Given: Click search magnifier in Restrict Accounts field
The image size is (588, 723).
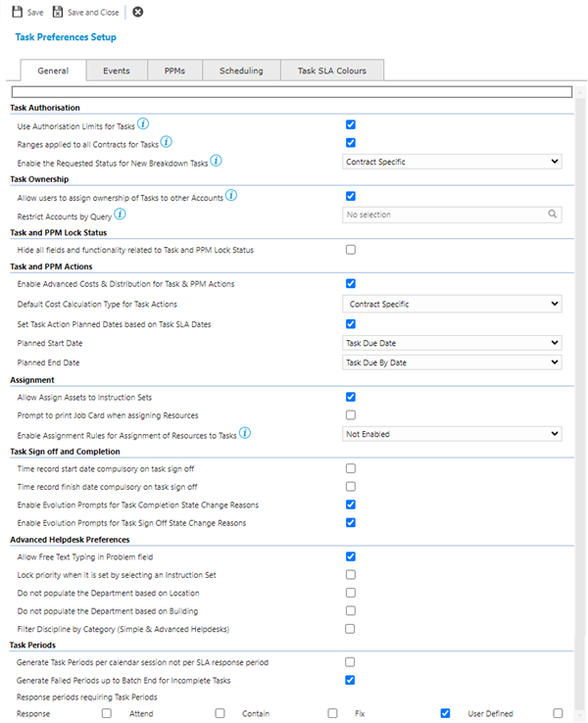Looking at the screenshot, I should pos(553,214).
